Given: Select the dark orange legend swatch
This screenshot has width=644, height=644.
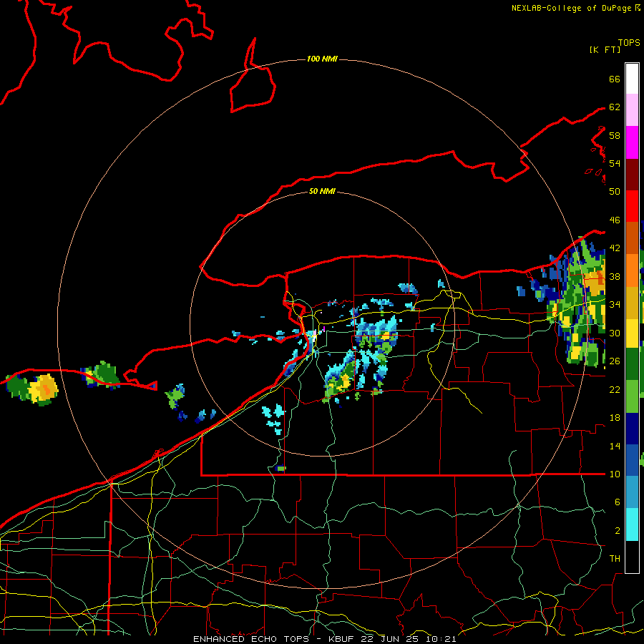Looking at the screenshot, I should click(x=632, y=238).
